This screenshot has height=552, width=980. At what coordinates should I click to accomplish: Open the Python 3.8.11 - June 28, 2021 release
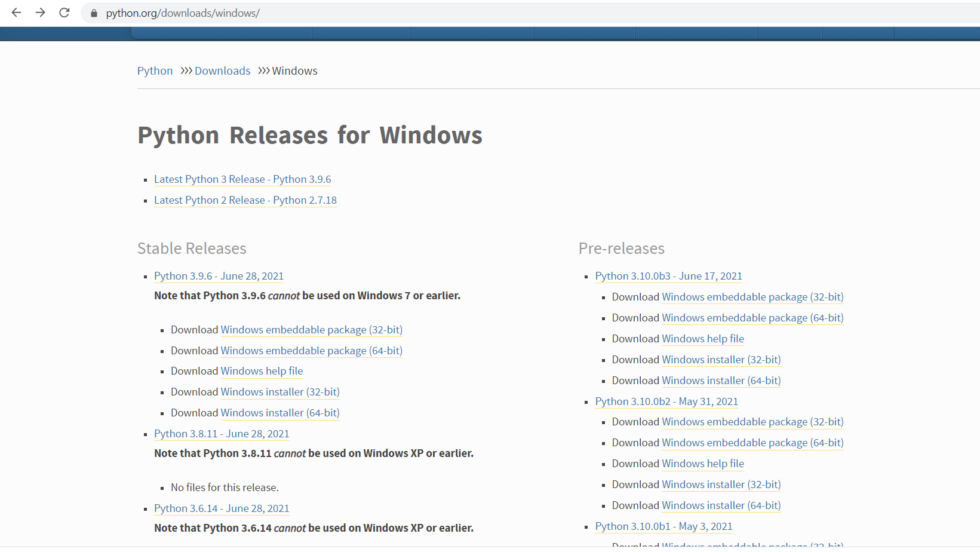click(222, 434)
